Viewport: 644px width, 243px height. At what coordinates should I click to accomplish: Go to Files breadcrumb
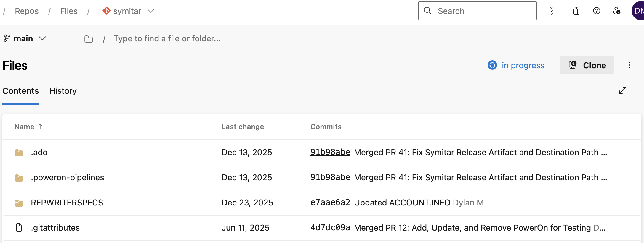tap(69, 11)
